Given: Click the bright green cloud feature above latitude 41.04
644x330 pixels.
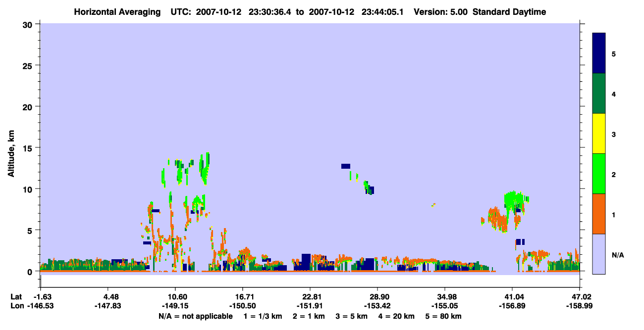Looking at the screenshot, I should tap(515, 199).
